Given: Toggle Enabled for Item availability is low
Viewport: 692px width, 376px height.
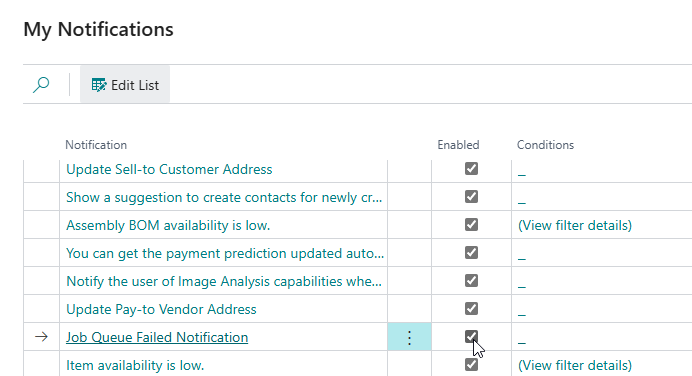Looking at the screenshot, I should [471, 365].
